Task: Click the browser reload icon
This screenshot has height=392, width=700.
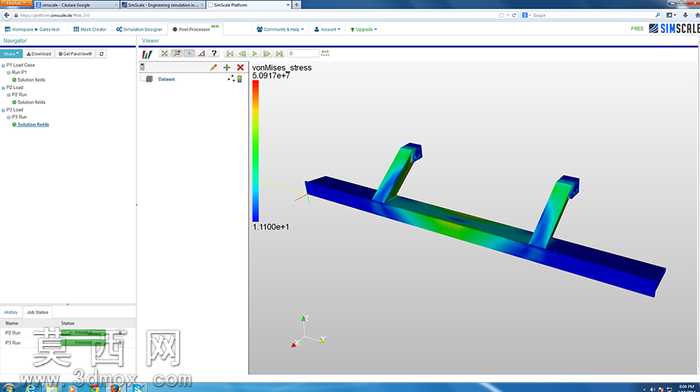Action: (x=514, y=15)
